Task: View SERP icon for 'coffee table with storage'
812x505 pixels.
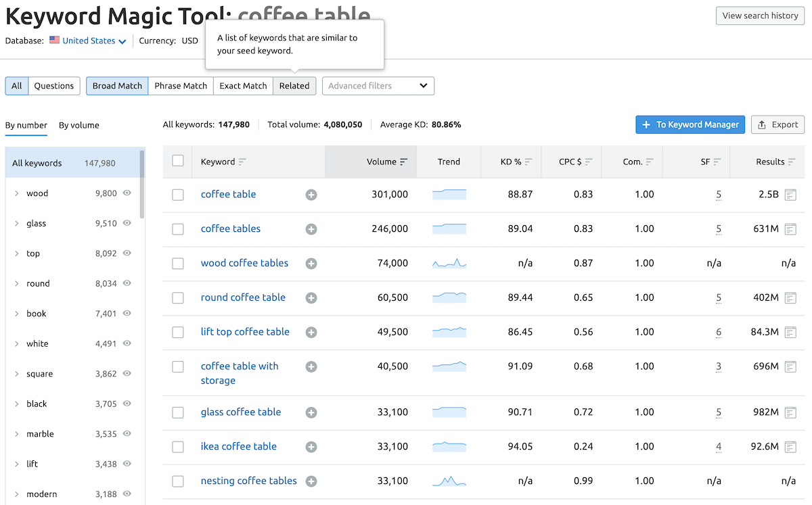Action: click(x=790, y=366)
